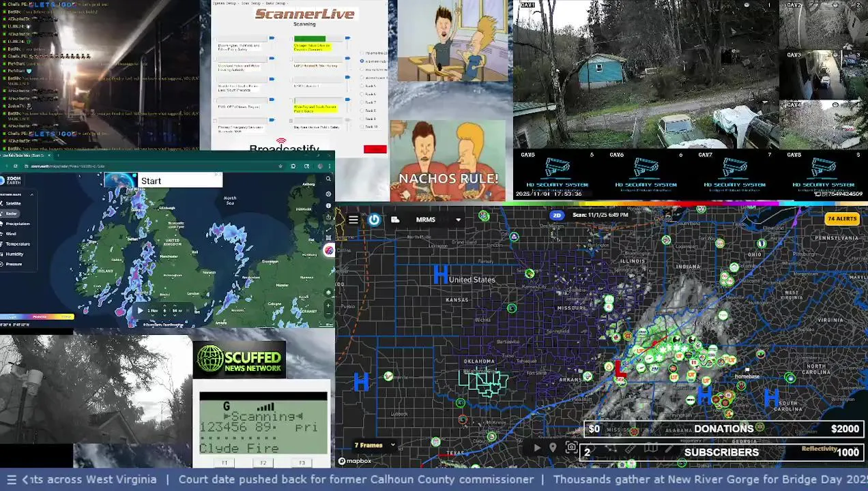This screenshot has height=491, width=868.
Task: Take a snapshot with the radar camera icon
Action: pyautogui.click(x=571, y=448)
